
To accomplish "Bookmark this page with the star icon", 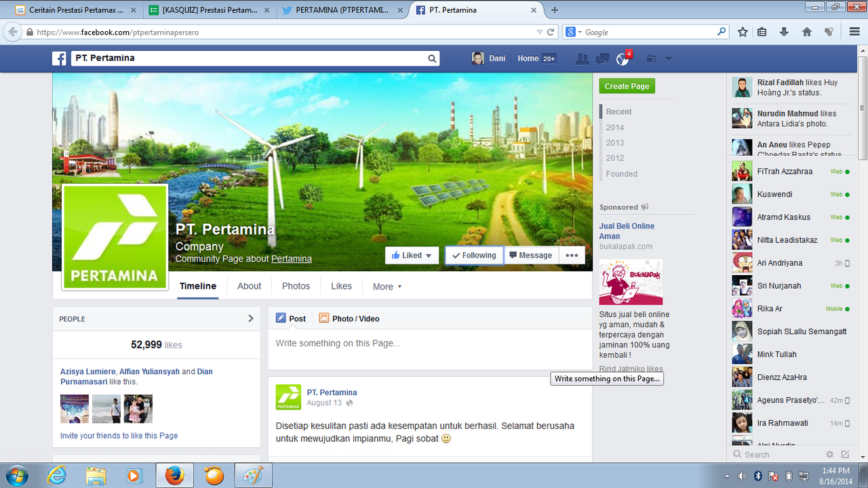I will pos(743,32).
